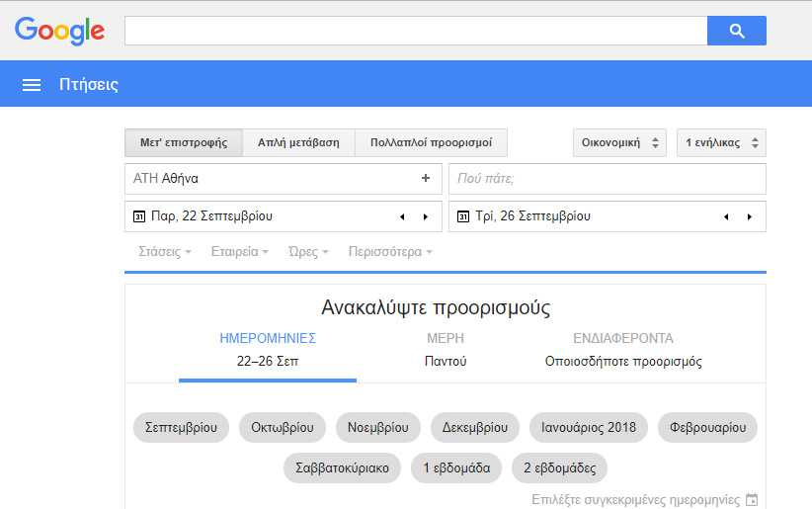Select the Οκτωβρίου month chip

coord(284,428)
